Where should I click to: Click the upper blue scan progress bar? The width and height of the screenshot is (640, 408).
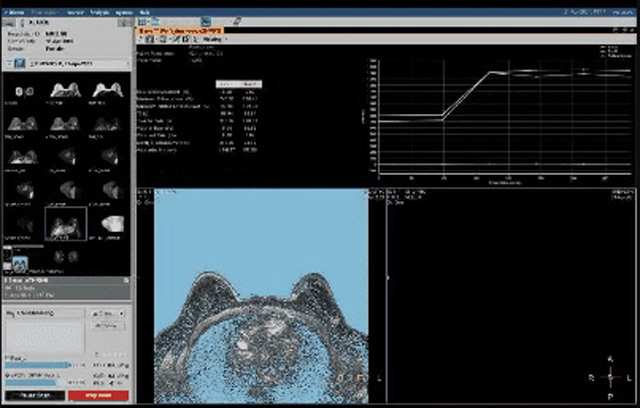pos(38,365)
